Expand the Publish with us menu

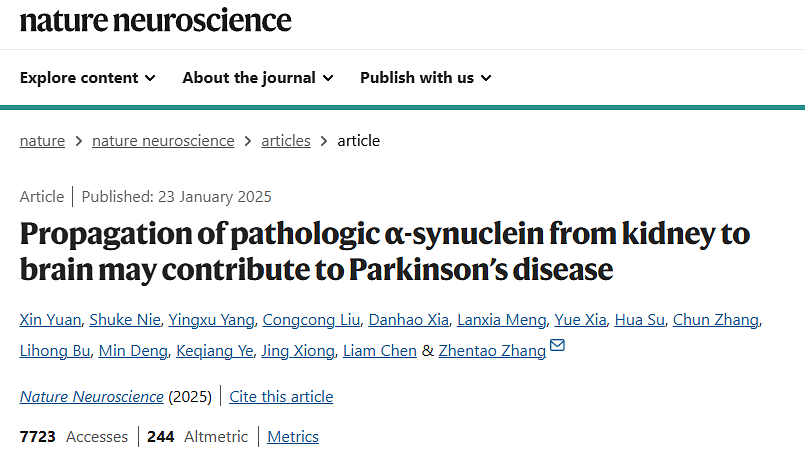click(x=426, y=78)
